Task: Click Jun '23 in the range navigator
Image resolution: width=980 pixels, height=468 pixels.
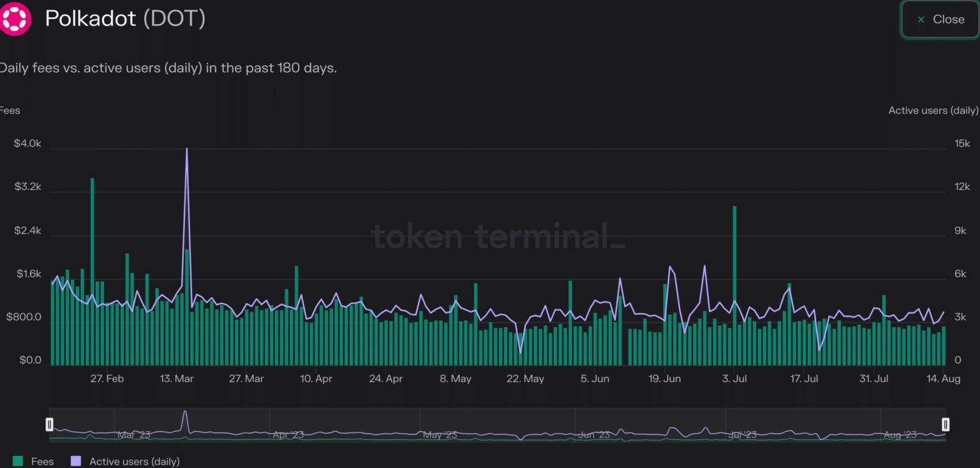Action: click(594, 435)
